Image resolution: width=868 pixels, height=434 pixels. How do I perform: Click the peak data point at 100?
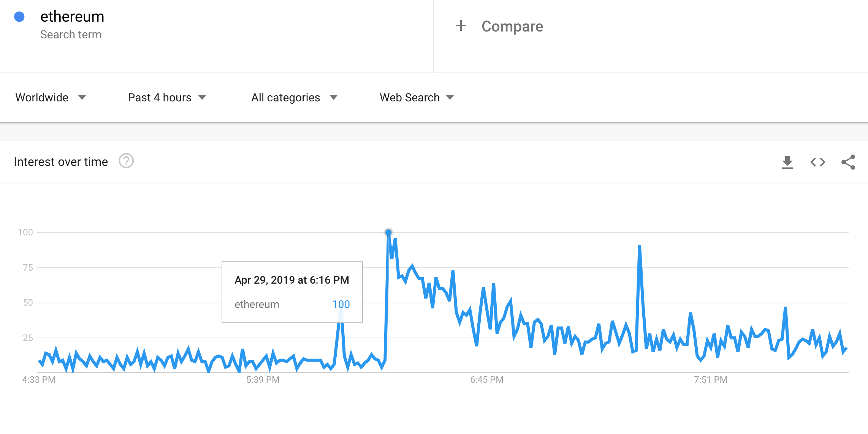(388, 232)
